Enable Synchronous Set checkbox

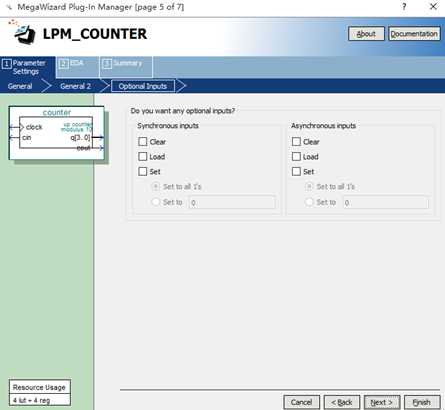click(143, 172)
